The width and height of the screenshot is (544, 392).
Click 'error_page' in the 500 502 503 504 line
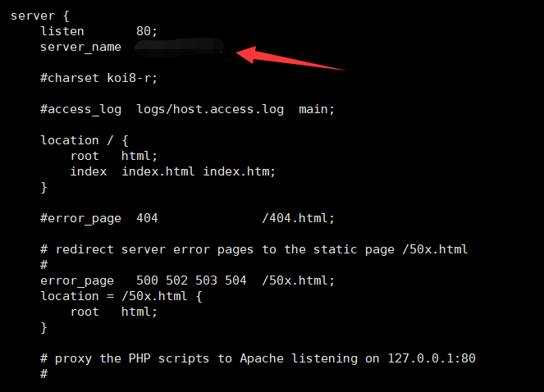tap(77, 280)
